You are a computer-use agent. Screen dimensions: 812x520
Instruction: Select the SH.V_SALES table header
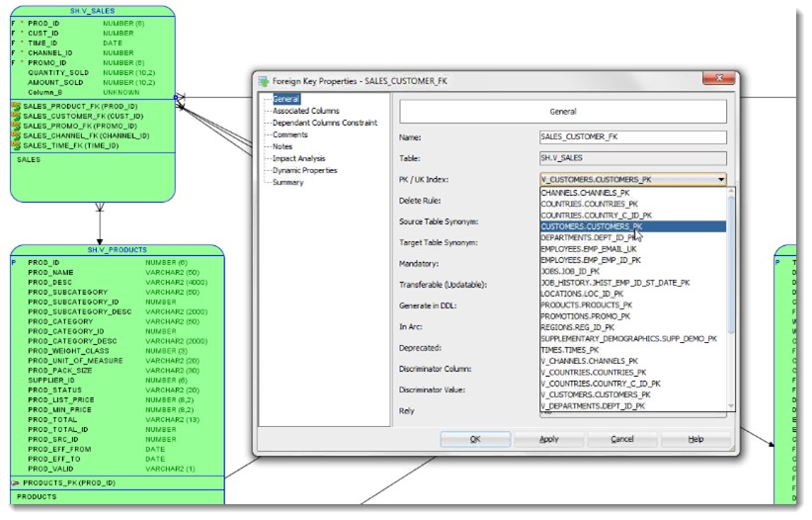tap(92, 11)
